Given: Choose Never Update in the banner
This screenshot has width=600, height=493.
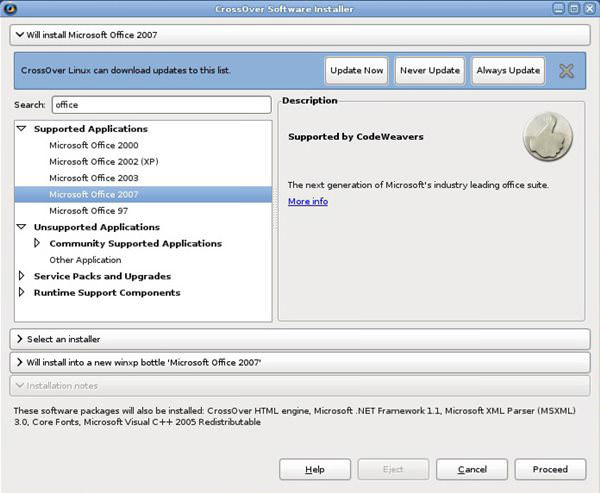Looking at the screenshot, I should click(x=430, y=70).
